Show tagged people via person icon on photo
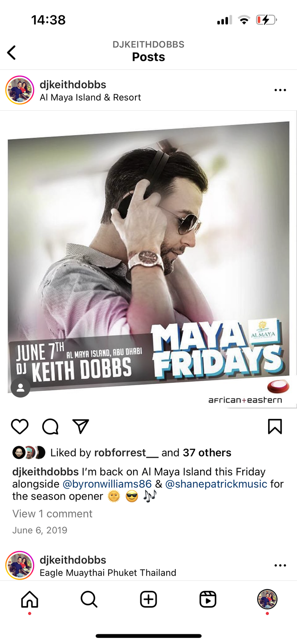This screenshot has width=297, height=644. click(x=20, y=388)
